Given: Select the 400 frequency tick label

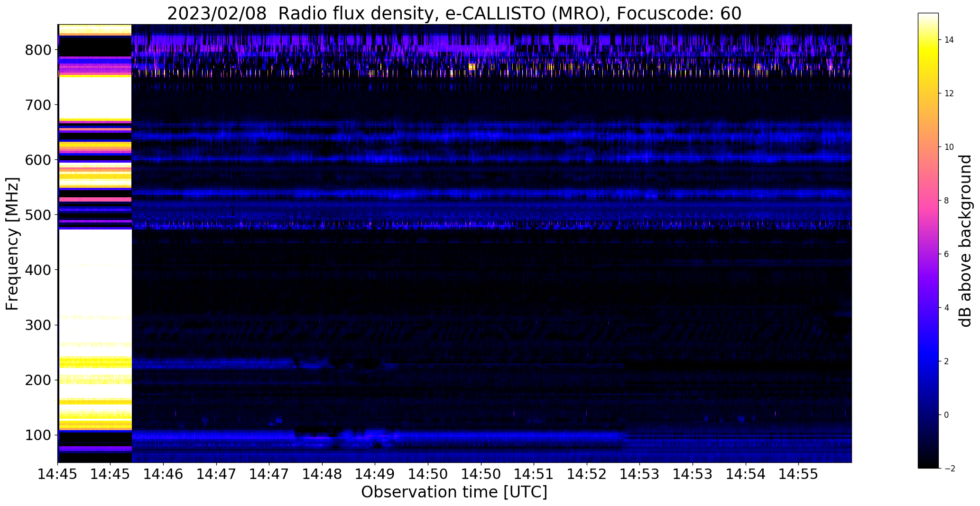Looking at the screenshot, I should pyautogui.click(x=38, y=270).
